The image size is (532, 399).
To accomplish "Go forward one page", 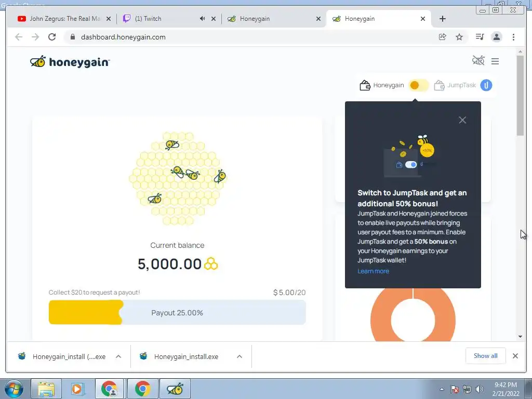I will 35,37.
